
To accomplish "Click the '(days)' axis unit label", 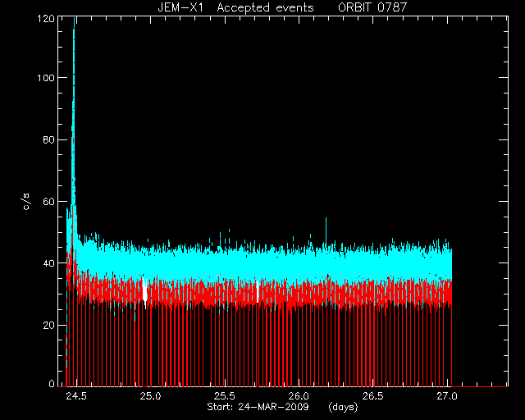I will click(343, 407).
